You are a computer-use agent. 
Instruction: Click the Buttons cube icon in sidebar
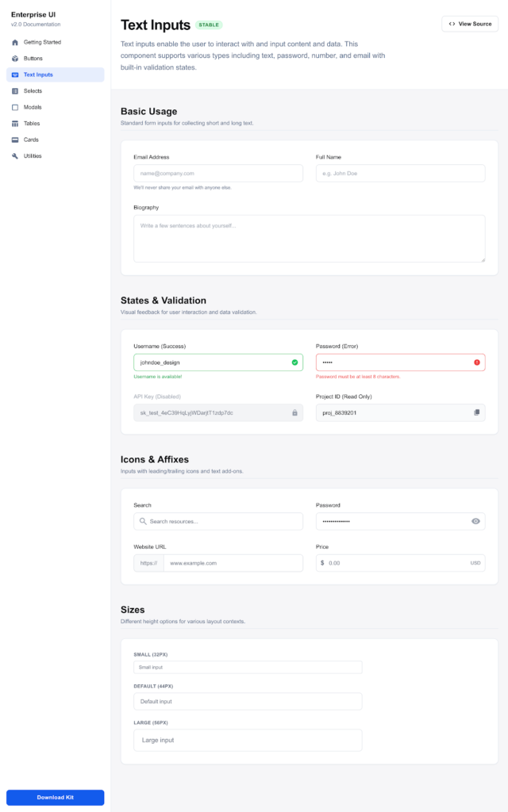pos(15,59)
